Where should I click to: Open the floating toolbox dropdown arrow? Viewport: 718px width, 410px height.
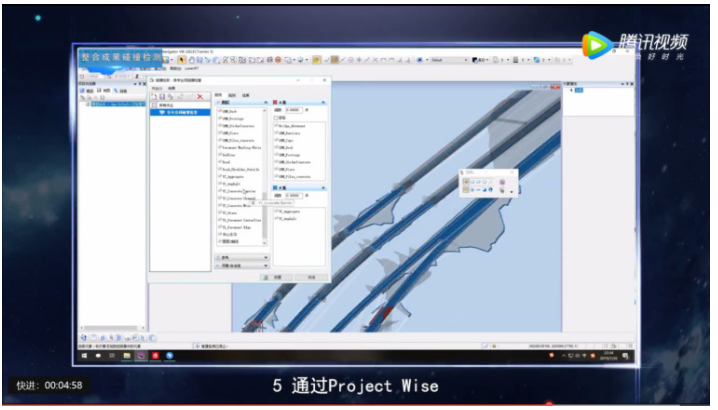tap(511, 191)
